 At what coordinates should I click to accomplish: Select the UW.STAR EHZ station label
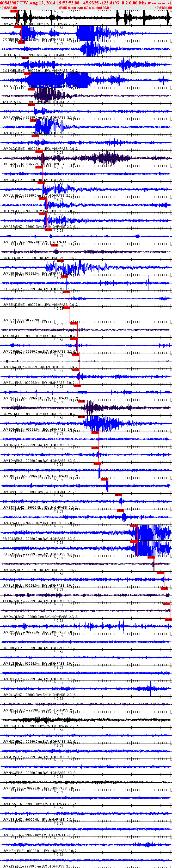pyautogui.click(x=40, y=507)
